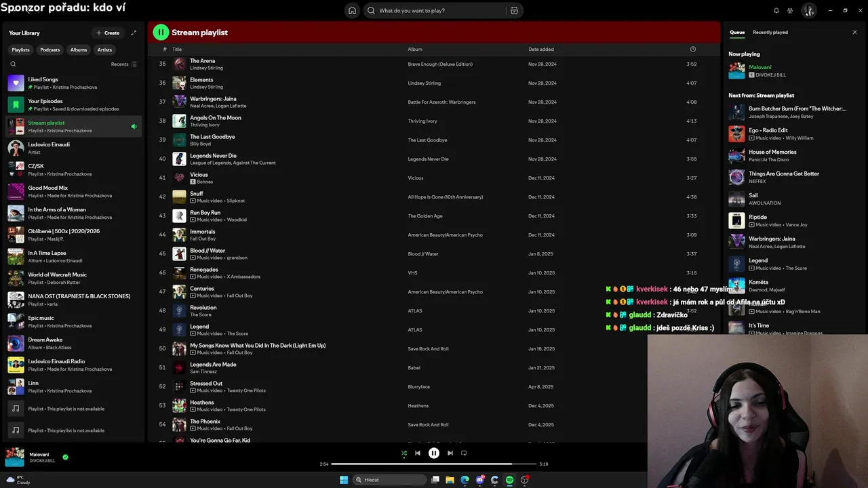The width and height of the screenshot is (868, 488).
Task: Open the Lindsey Stirling artist link under The Arena
Action: tap(206, 68)
